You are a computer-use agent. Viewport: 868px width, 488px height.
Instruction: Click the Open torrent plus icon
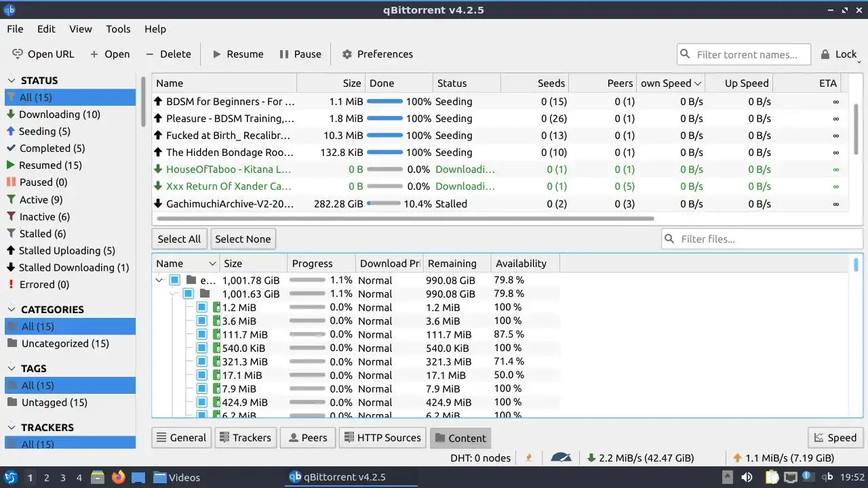tap(94, 54)
